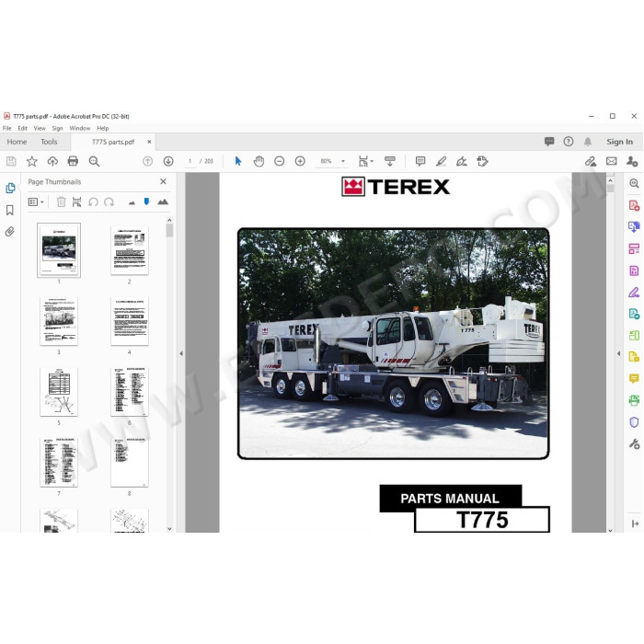Switch to the Home tab
644x644 pixels.
pyautogui.click(x=17, y=142)
